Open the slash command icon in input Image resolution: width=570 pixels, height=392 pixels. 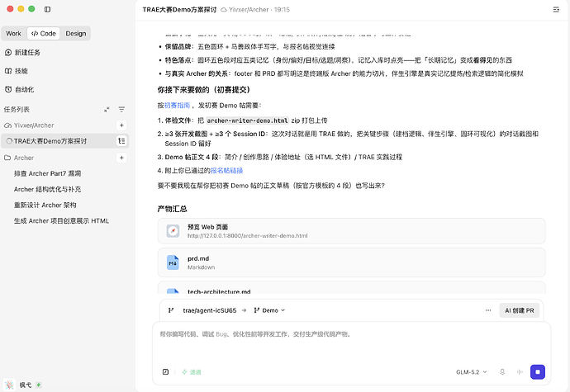[x=165, y=371]
